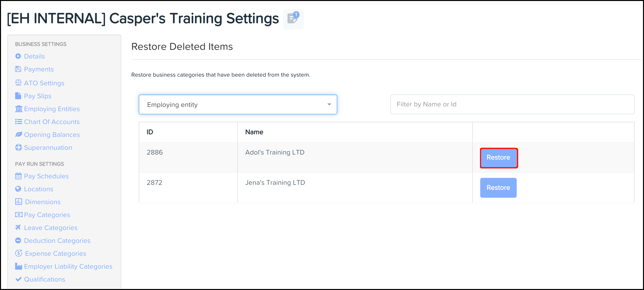Go to Pay Categories settings
The image size is (644, 290).
[x=47, y=215]
